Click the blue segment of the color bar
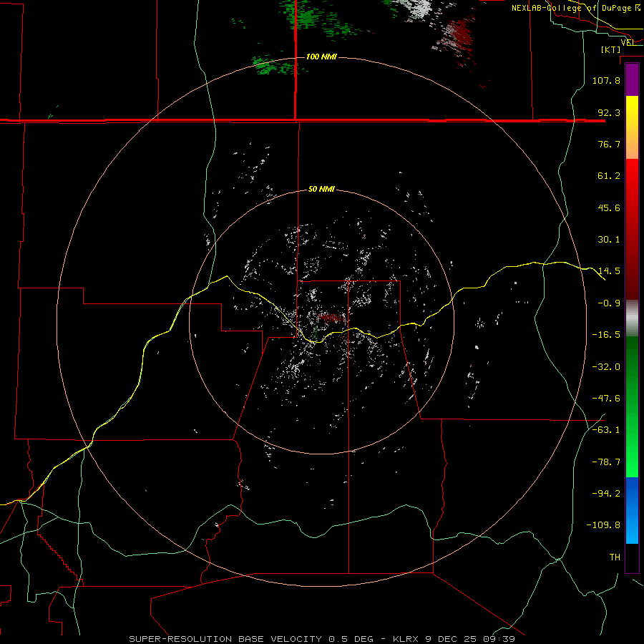Image resolution: width=644 pixels, height=644 pixels. (x=632, y=510)
